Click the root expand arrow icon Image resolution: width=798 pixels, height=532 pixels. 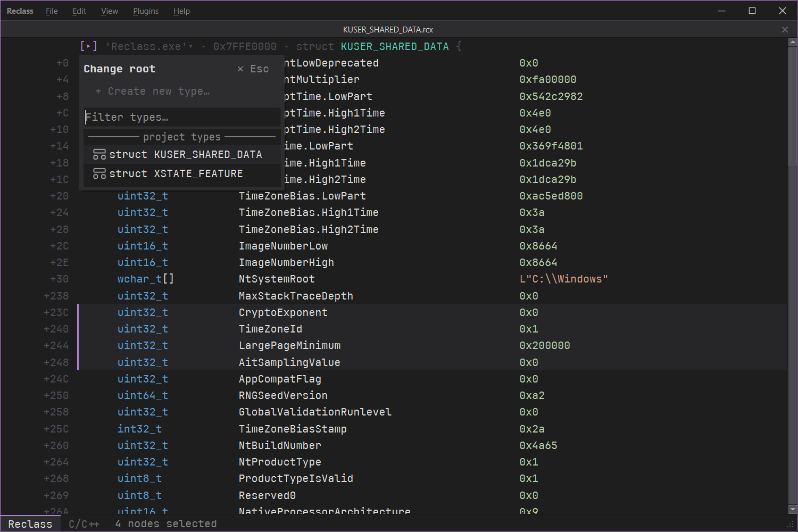coord(88,46)
